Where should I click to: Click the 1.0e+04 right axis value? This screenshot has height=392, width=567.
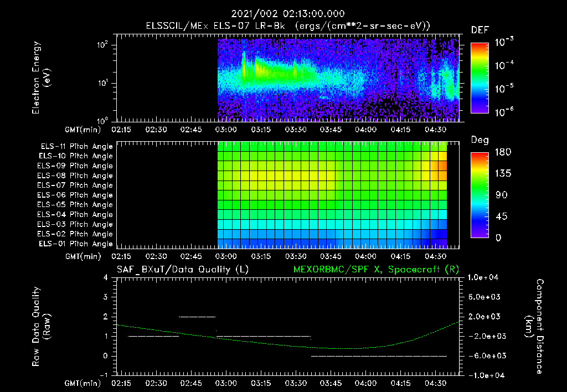[483, 278]
